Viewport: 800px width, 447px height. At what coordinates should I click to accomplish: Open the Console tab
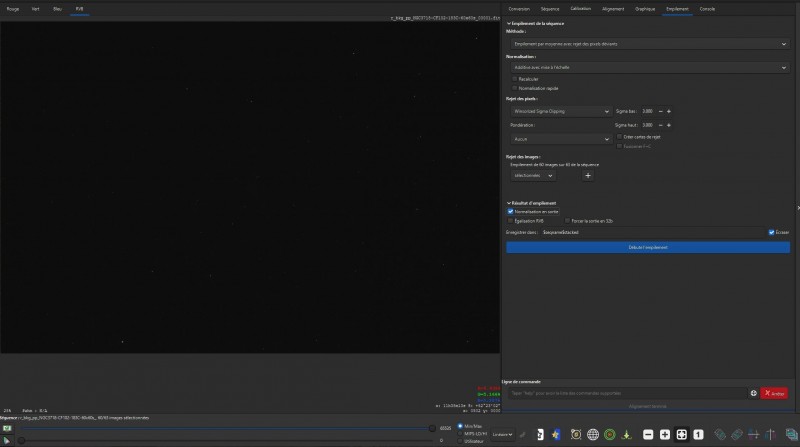pyautogui.click(x=707, y=9)
